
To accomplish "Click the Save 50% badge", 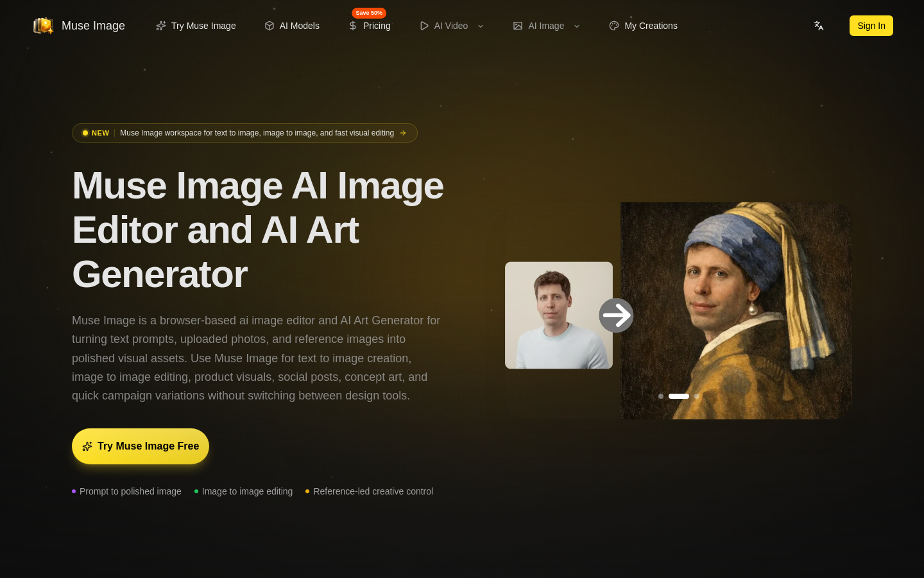I will (369, 13).
